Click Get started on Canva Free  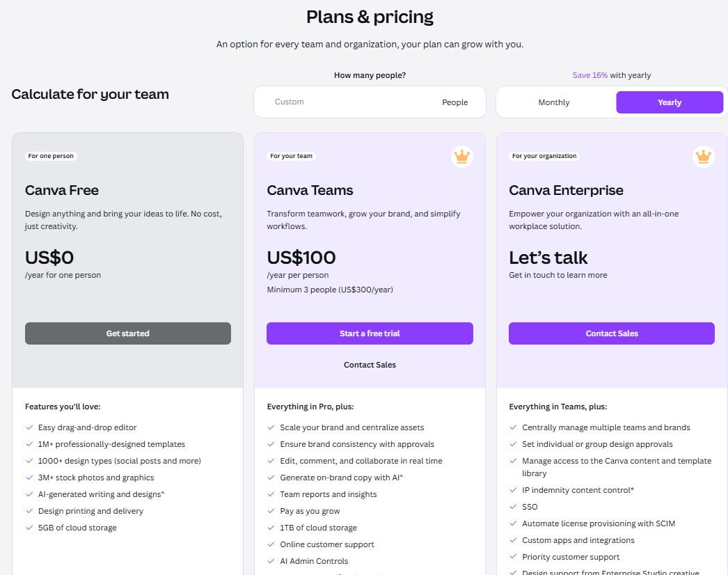pos(127,333)
